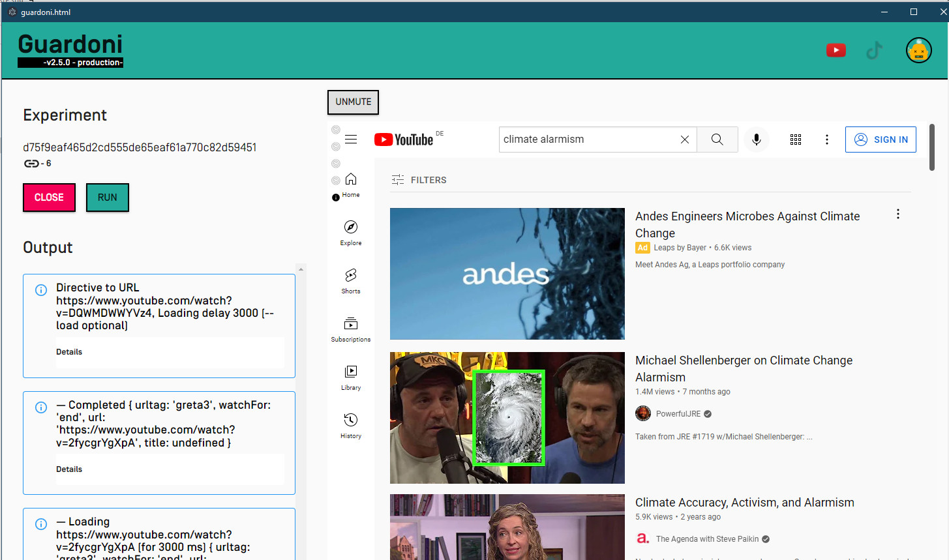Click the '-v2.5.0 - production-' version label

pos(70,63)
